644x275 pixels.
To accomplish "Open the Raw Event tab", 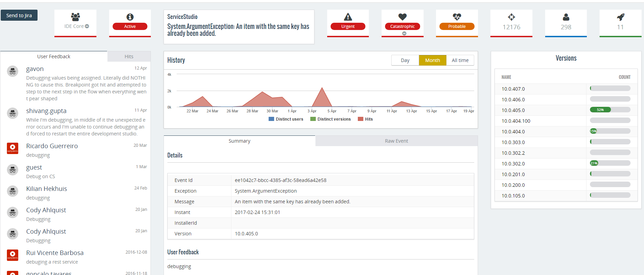I will point(396,141).
